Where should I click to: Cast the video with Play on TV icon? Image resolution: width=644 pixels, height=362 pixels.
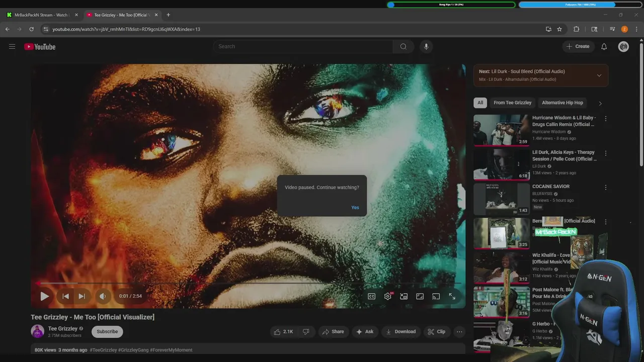(436, 296)
